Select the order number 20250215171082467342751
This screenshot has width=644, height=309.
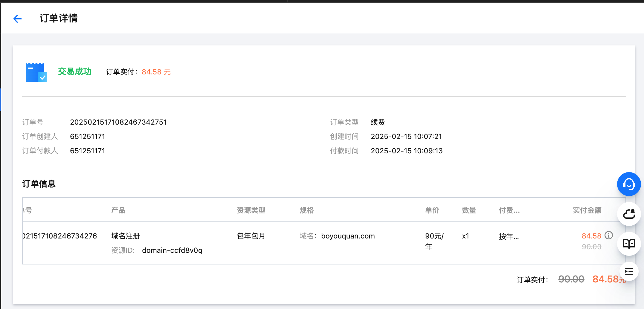tap(118, 122)
